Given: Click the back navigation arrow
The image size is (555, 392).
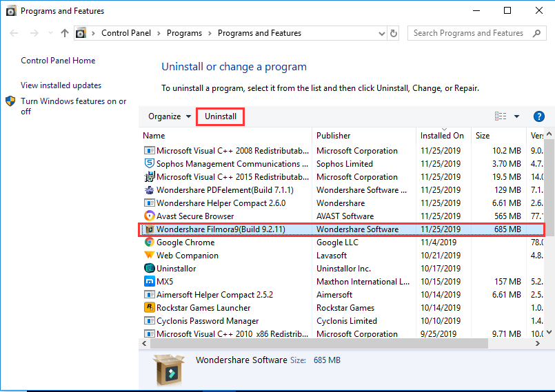Looking at the screenshot, I should 14,33.
